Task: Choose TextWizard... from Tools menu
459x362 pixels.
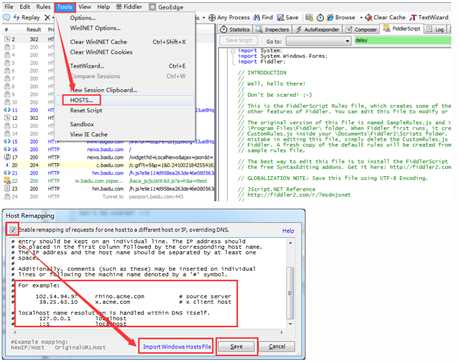Action: point(87,66)
